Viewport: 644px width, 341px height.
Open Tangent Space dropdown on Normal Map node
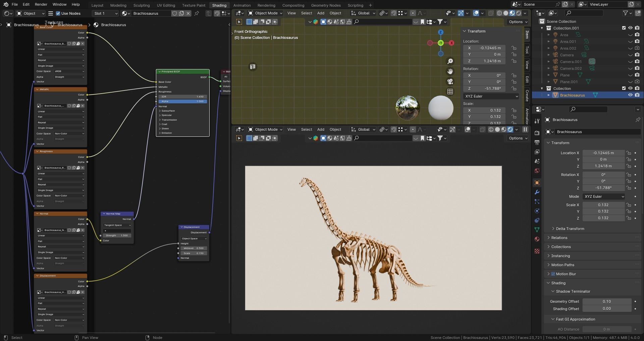coord(117,225)
